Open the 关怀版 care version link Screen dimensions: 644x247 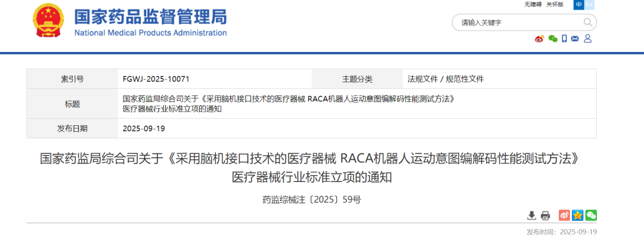(x=555, y=5)
